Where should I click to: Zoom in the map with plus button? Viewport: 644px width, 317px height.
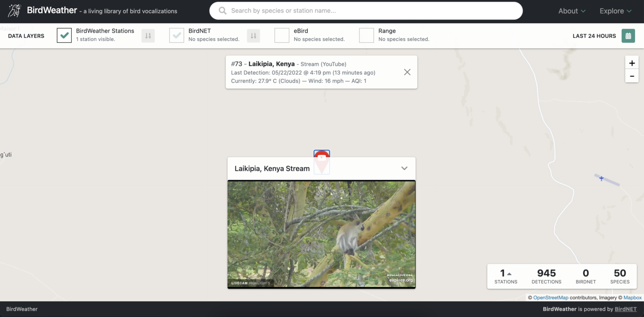[631, 63]
